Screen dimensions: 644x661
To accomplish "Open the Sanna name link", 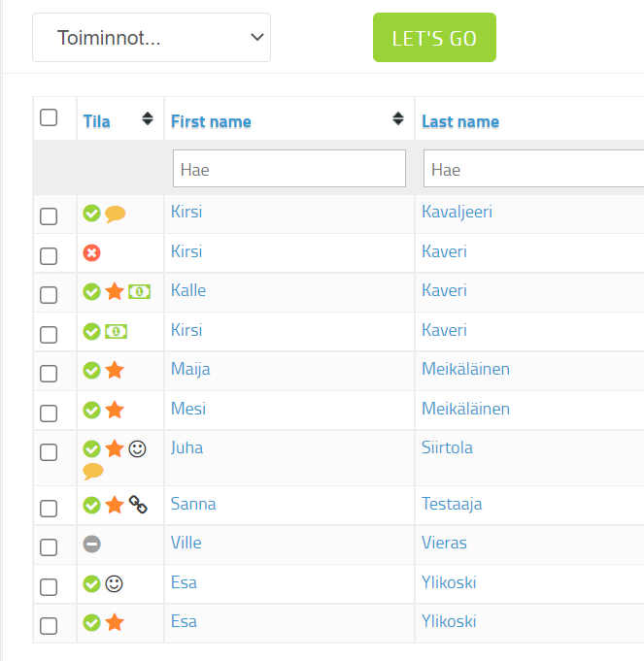I will (193, 504).
